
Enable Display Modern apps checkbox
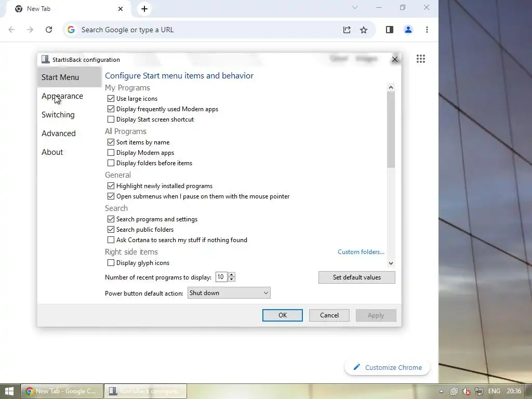pos(111,153)
